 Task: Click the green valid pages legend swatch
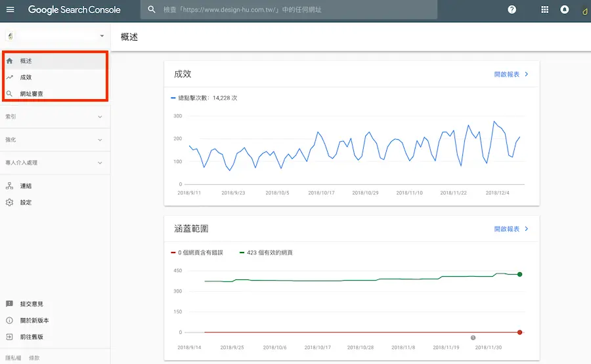pyautogui.click(x=242, y=253)
